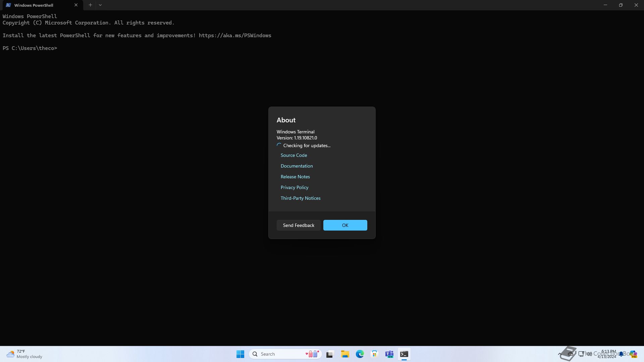The image size is (644, 362).
Task: Minimize the Terminal window
Action: 605,5
